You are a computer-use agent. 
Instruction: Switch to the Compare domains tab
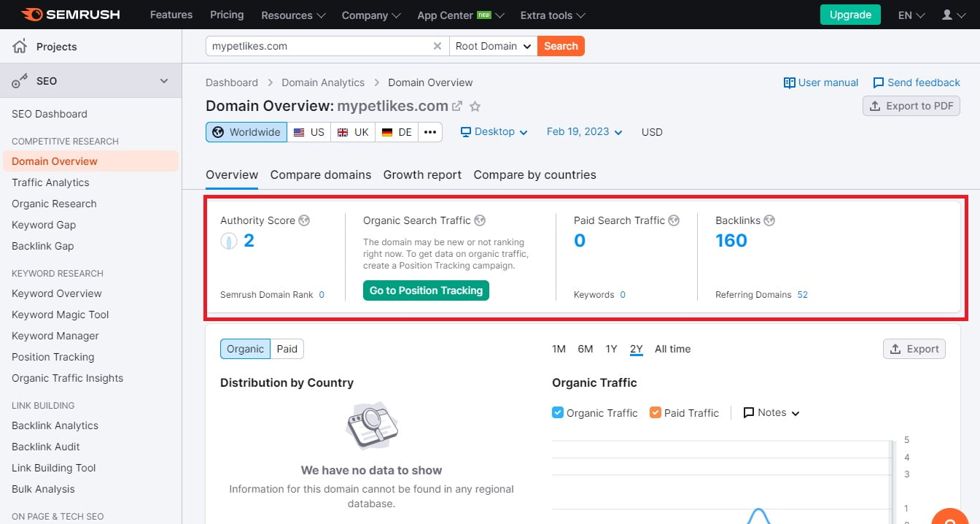coord(321,174)
